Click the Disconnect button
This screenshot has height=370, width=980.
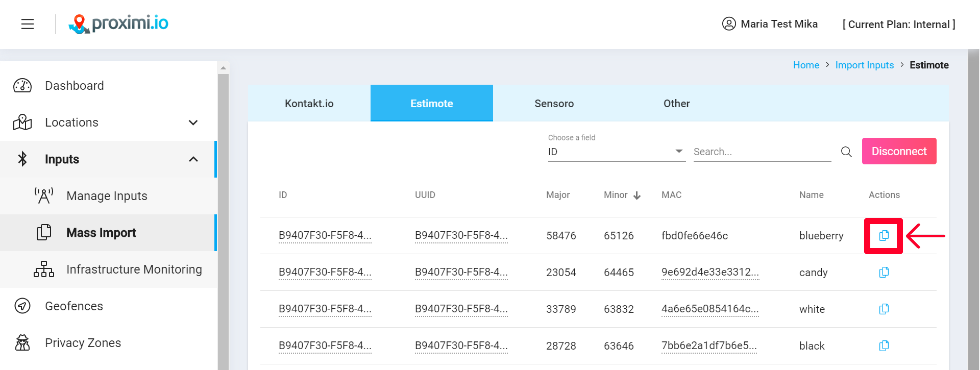click(x=899, y=151)
